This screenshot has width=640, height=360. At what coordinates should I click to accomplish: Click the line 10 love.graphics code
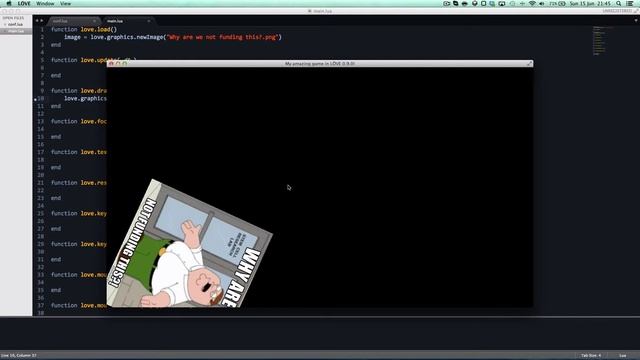(85, 98)
